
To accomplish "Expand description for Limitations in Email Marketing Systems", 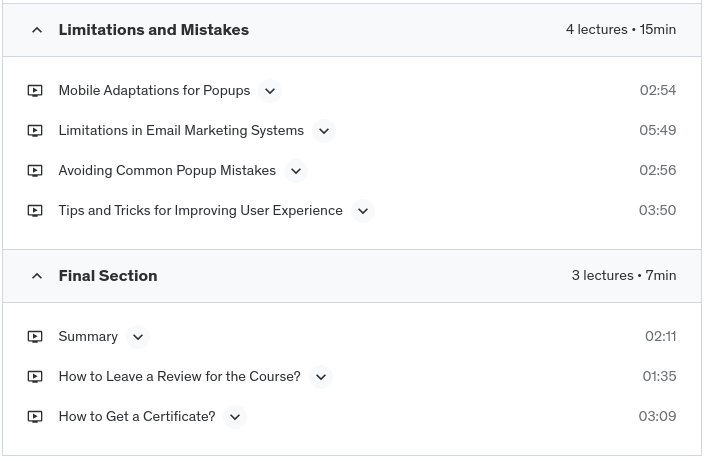I will click(324, 131).
